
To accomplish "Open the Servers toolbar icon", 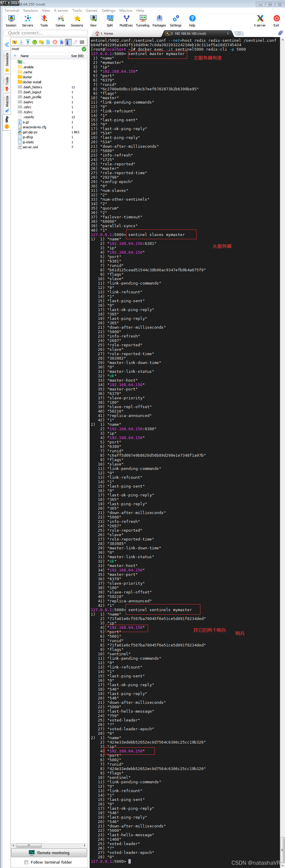I will point(28,21).
